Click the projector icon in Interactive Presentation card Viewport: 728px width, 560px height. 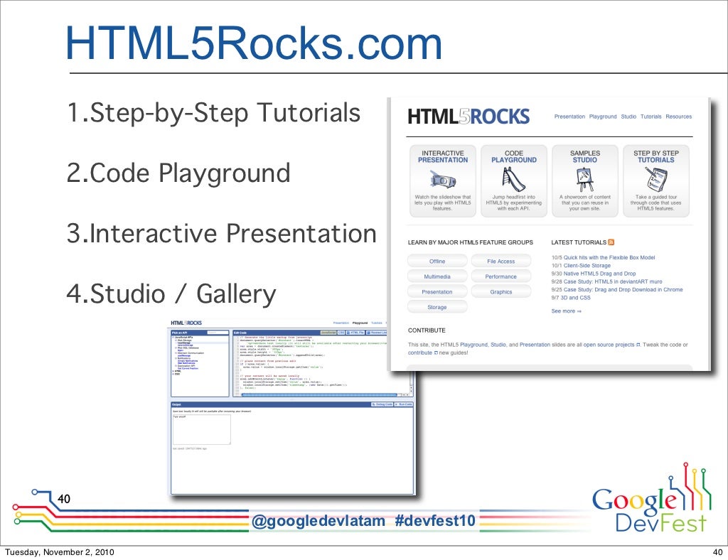tap(442, 179)
